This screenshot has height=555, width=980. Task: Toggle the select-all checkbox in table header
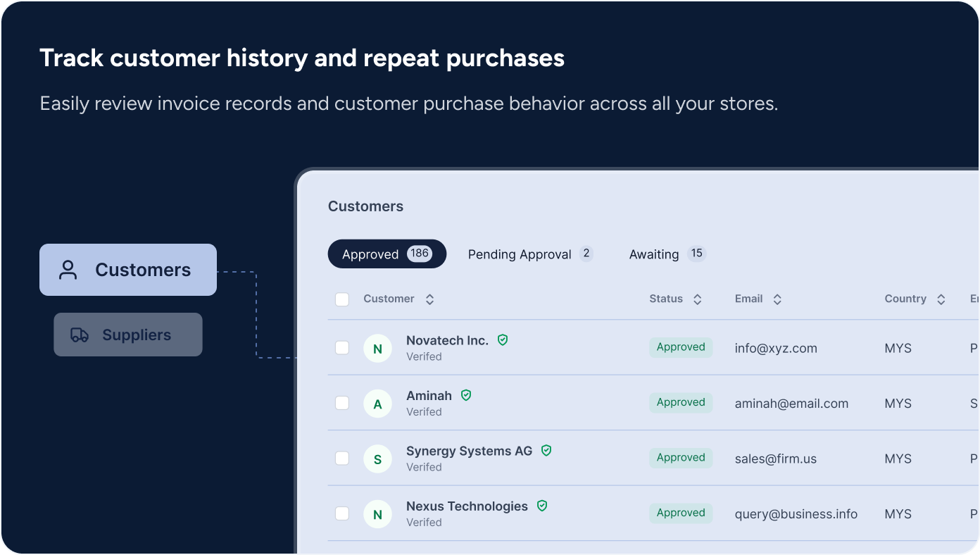click(342, 299)
